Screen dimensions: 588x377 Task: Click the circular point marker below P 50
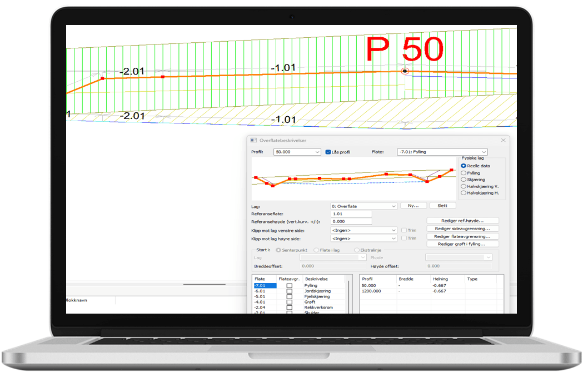click(x=405, y=71)
